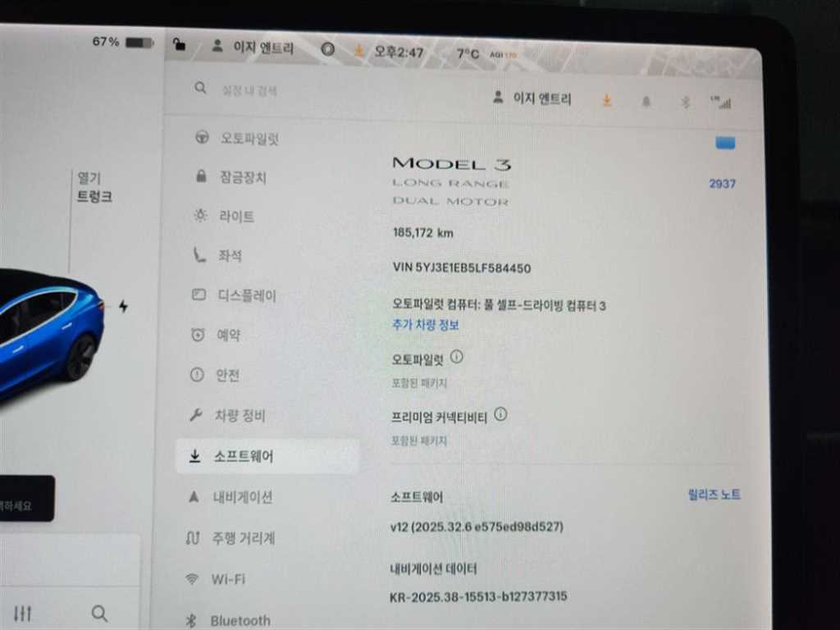This screenshot has width=840, height=630.
Task: Tap the info icon next to 프리미엄 커넥티비티
Action: pyautogui.click(x=500, y=415)
